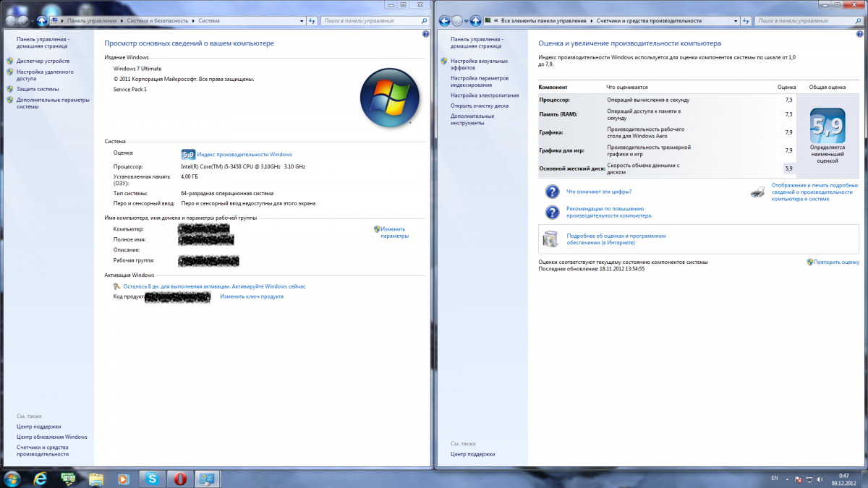Click the taskbar clock showing 0:47
Image resolution: width=868 pixels, height=488 pixels.
pyautogui.click(x=843, y=479)
